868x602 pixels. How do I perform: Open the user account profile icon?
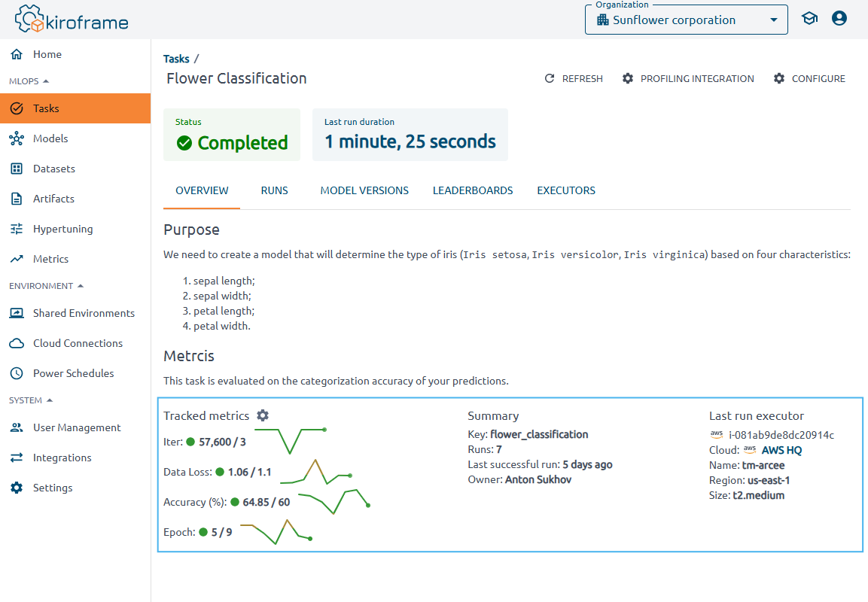[x=839, y=17]
